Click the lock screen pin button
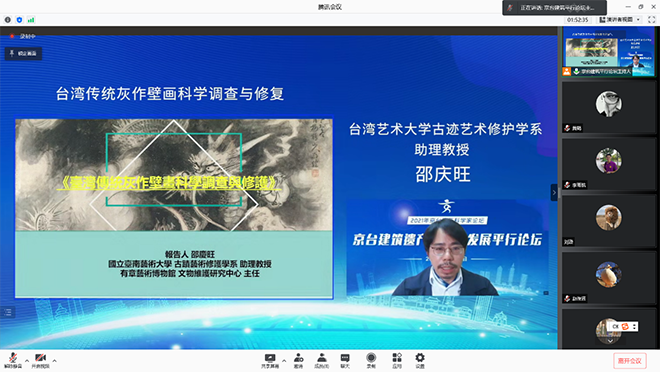660x372 pixels. click(24, 53)
